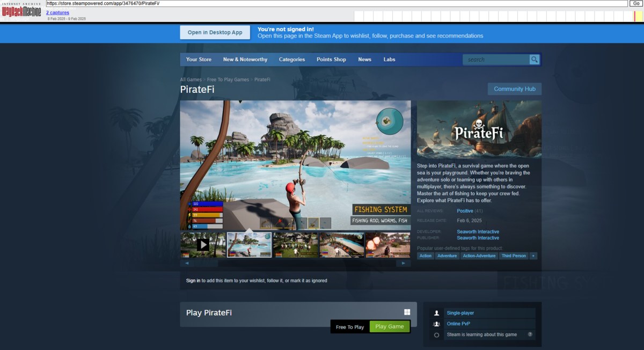644x350 pixels.
Task: Select the explosion screenshot thumbnail
Action: (x=388, y=245)
